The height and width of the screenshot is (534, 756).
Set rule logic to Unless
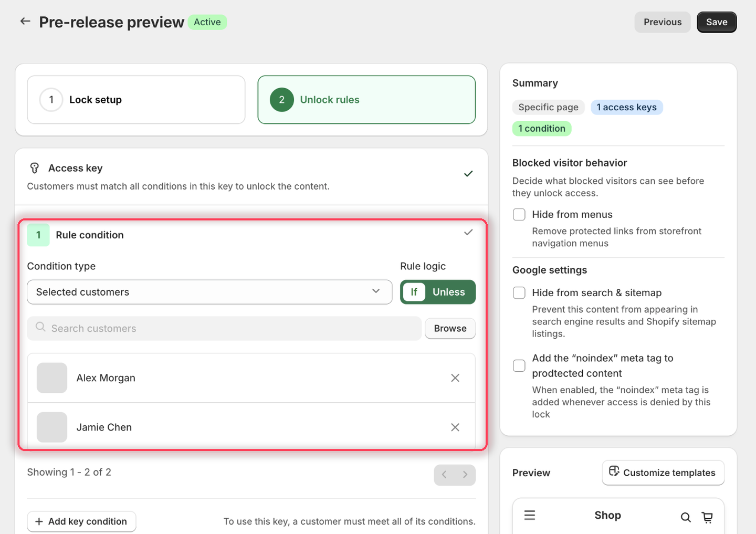449,292
